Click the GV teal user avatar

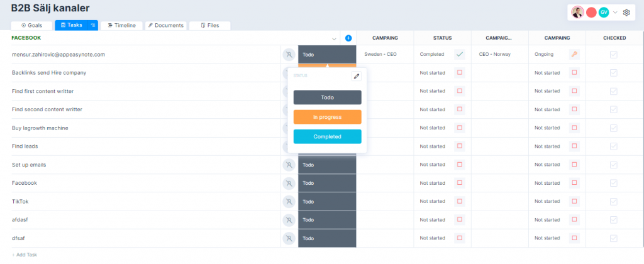603,13
